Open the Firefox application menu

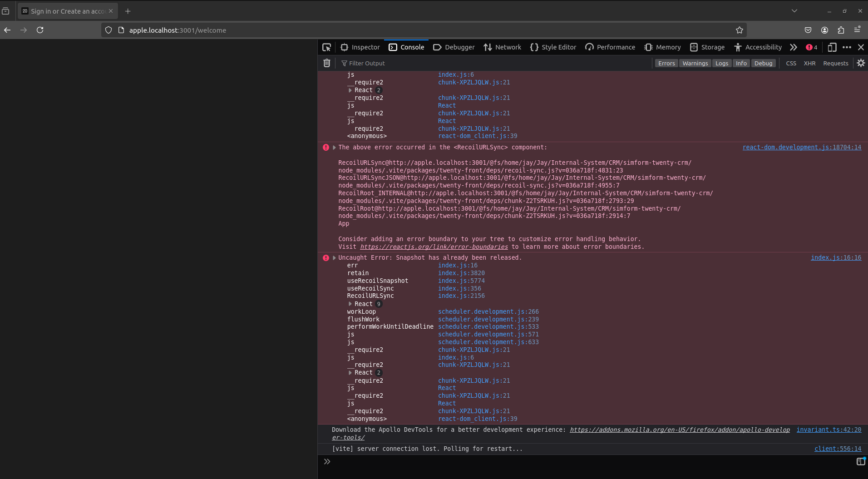857,30
